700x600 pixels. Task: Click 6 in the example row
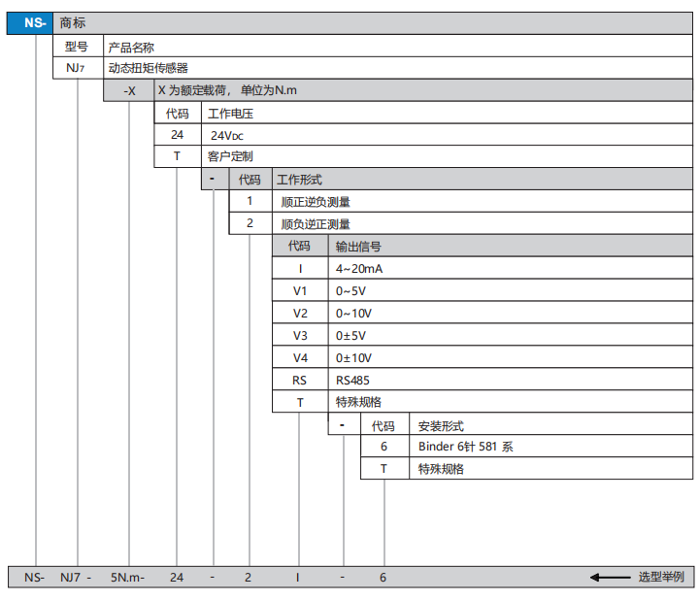click(x=383, y=578)
